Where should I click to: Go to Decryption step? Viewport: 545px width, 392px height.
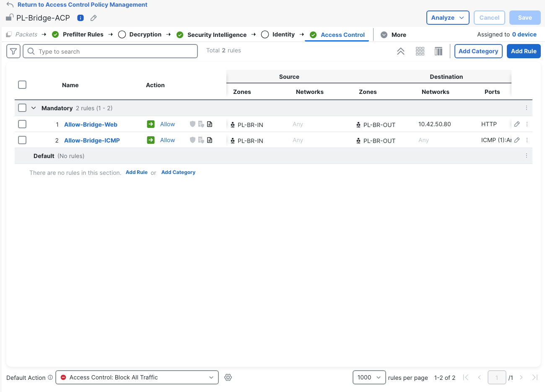click(140, 34)
